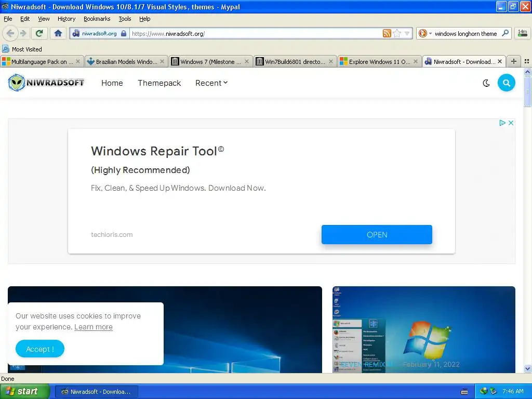Open the Themepack nav link

(x=159, y=83)
